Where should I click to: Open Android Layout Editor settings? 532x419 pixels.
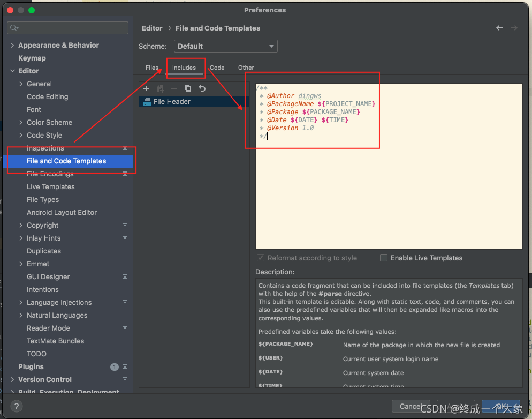pyautogui.click(x=62, y=213)
